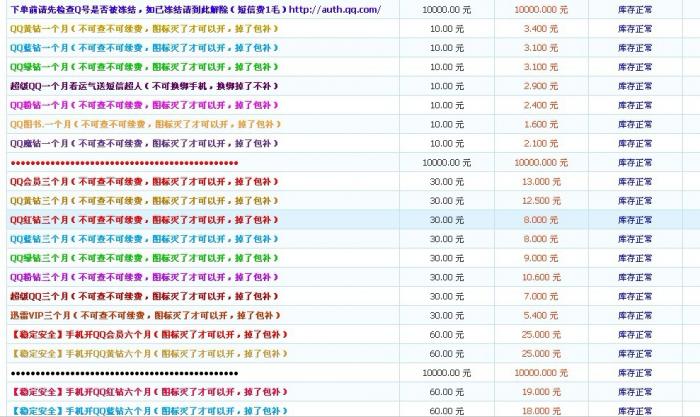Choose 【稳定安全】手机开QQ黄钻六个月 item
This screenshot has height=417, width=700.
(x=149, y=354)
